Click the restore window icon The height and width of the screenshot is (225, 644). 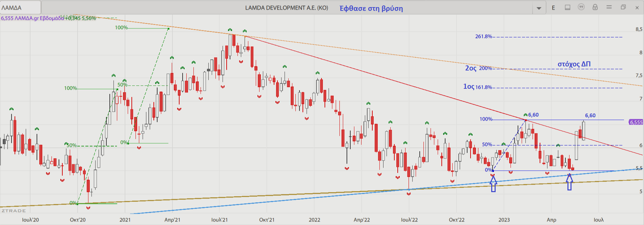pos(623,7)
